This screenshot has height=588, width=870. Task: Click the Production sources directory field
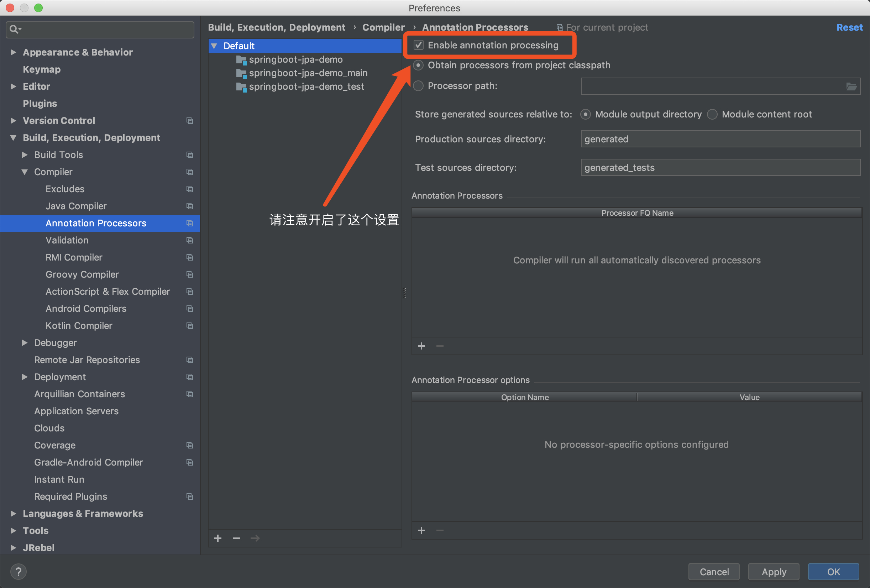pos(720,139)
